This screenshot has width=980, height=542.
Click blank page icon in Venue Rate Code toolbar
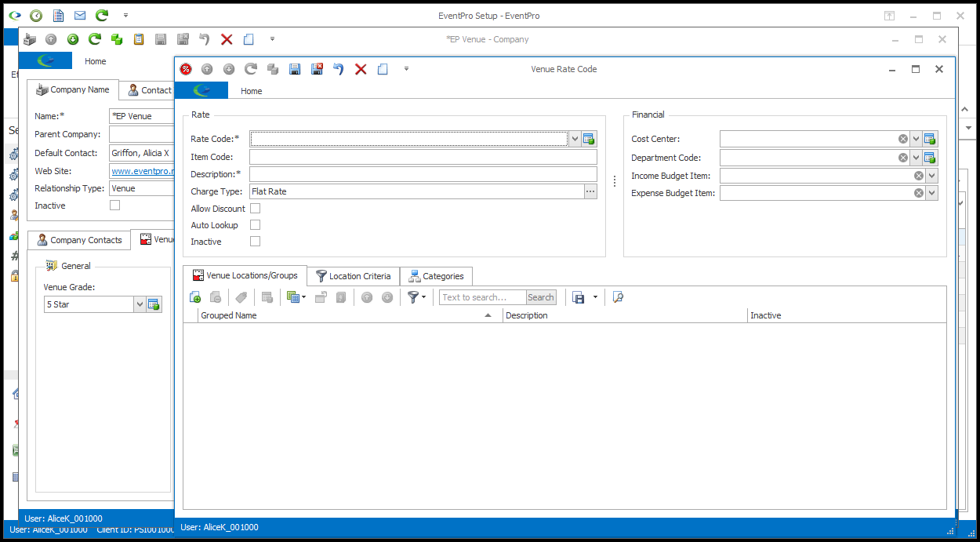coord(383,69)
